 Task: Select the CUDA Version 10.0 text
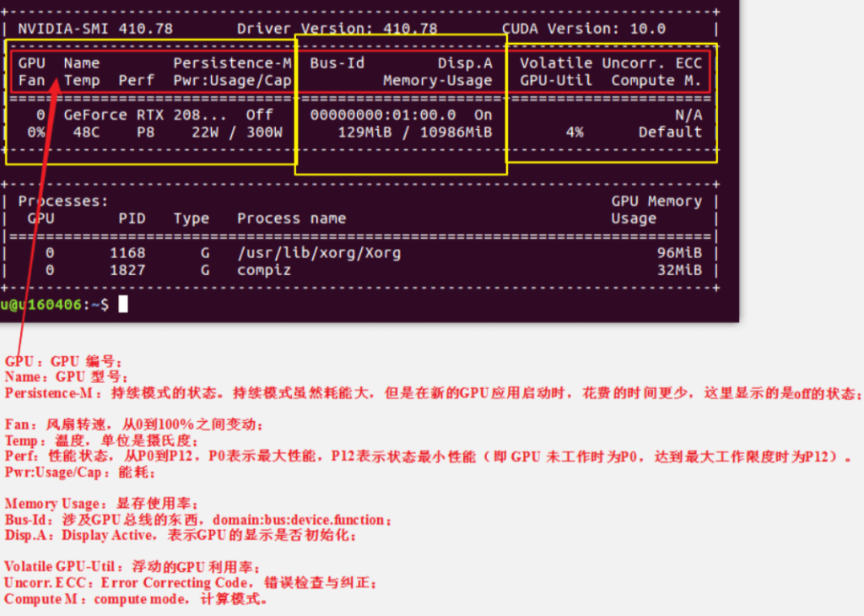[x=584, y=29]
